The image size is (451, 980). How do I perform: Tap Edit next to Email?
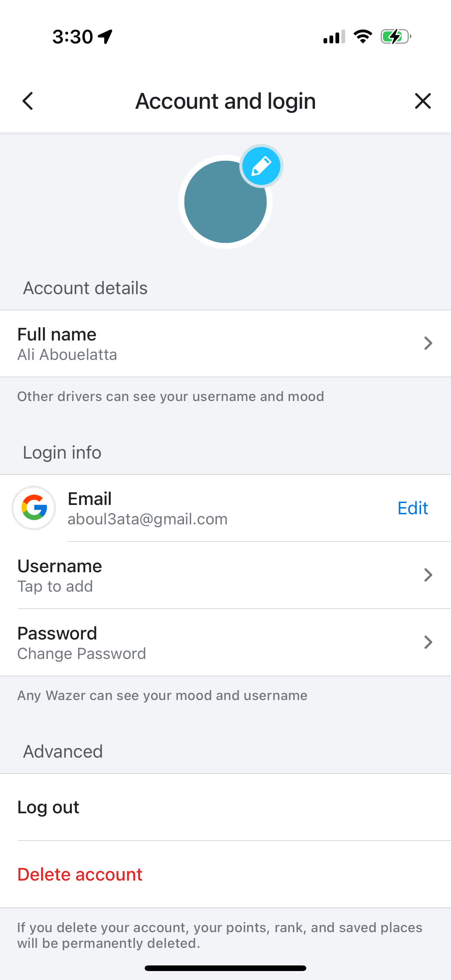412,508
